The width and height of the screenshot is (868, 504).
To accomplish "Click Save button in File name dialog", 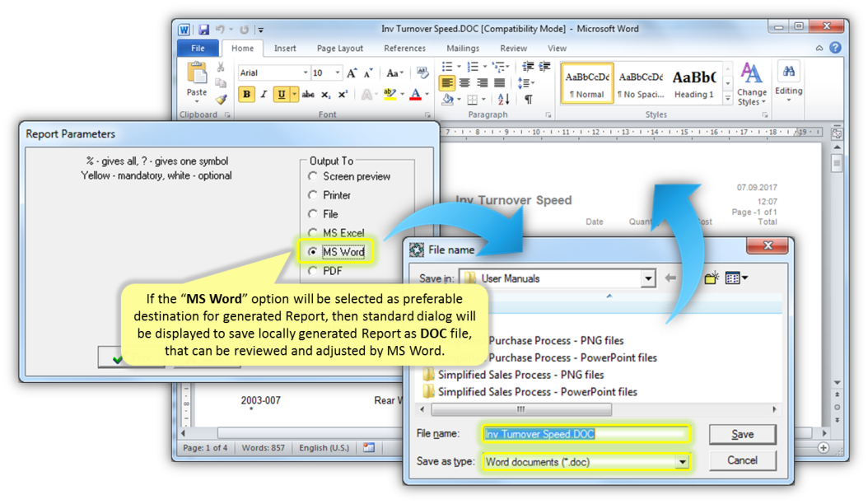I will pos(742,434).
